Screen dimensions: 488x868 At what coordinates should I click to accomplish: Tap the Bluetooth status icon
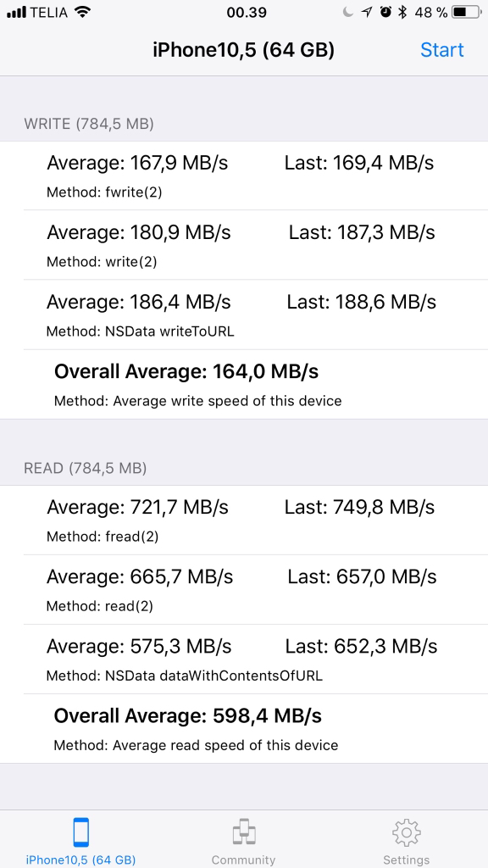[x=403, y=12]
